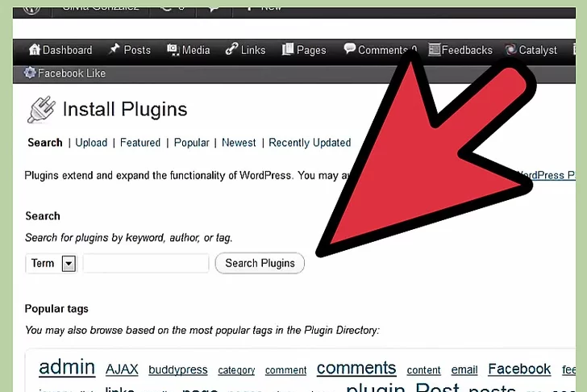Click the Posts pushpin icon

tap(114, 48)
